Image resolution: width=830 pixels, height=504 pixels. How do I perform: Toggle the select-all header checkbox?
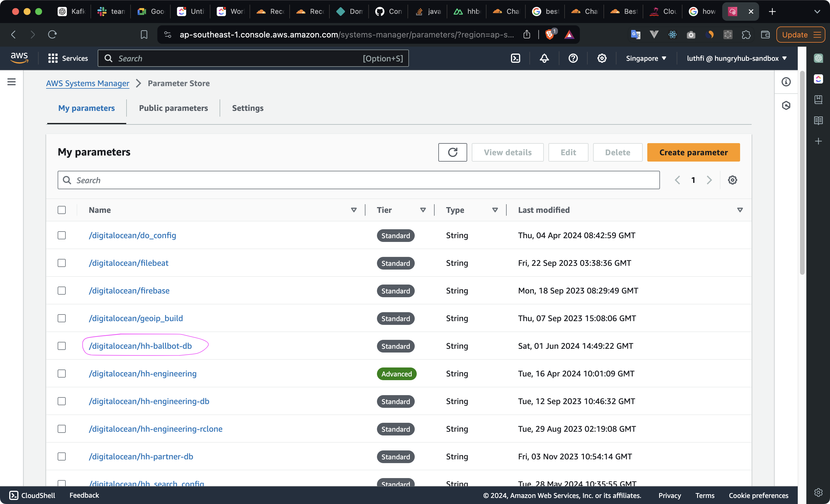click(62, 210)
